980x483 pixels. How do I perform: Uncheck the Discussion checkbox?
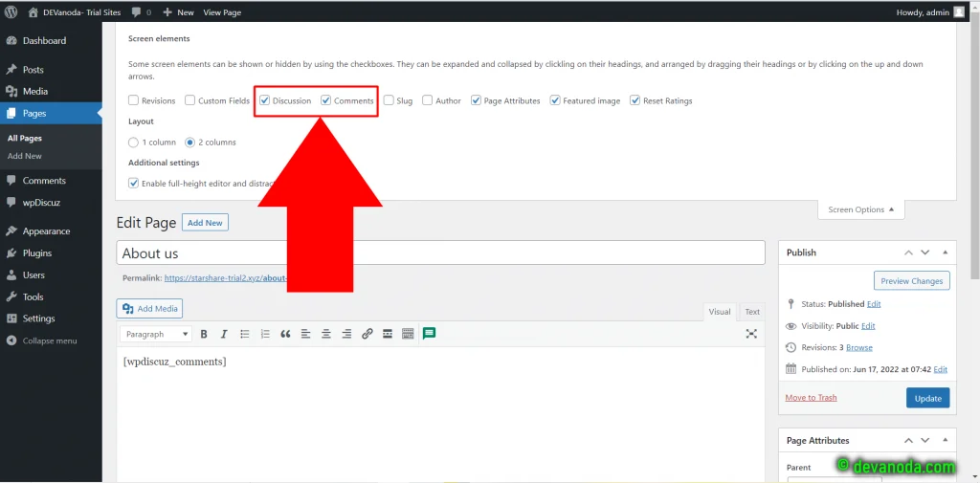[264, 100]
